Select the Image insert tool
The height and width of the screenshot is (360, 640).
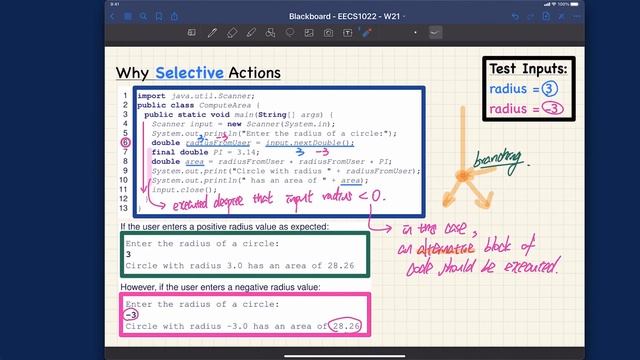click(309, 33)
